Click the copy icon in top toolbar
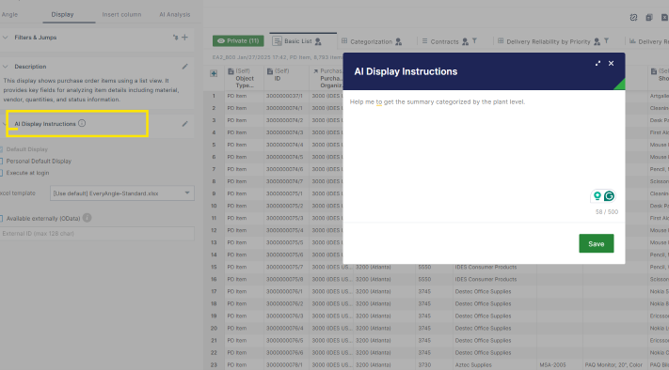This screenshot has width=669, height=370. click(x=649, y=17)
